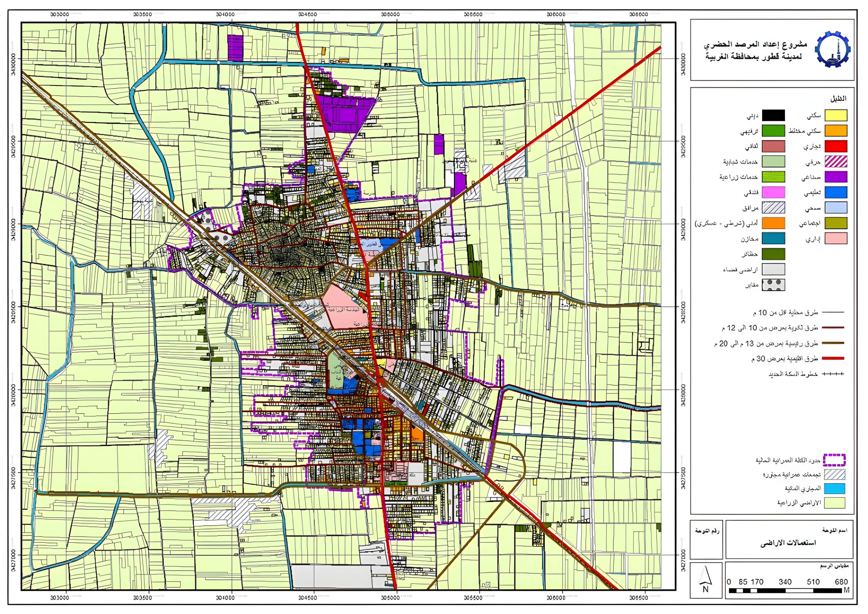Click the solid purple industrial legend swatch
The width and height of the screenshot is (868, 614).
835,177
